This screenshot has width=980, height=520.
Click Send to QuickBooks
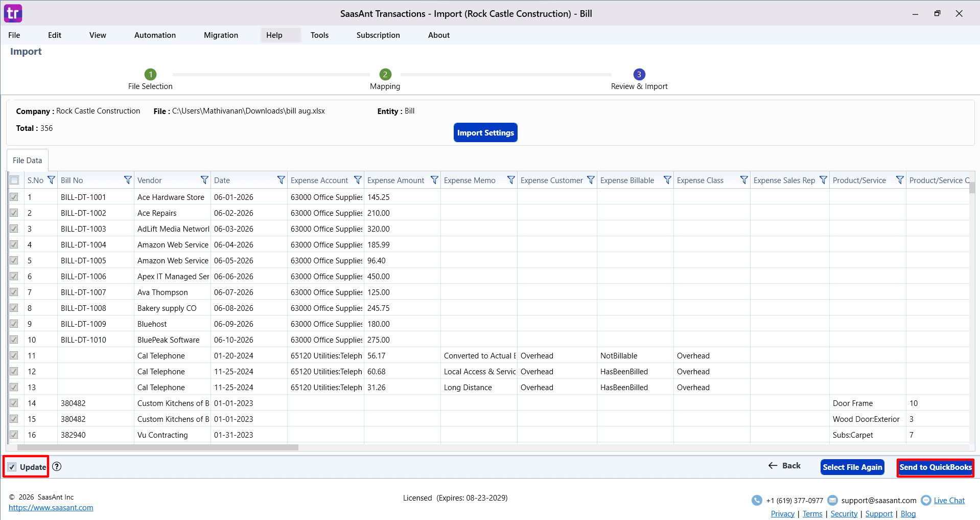tap(936, 467)
